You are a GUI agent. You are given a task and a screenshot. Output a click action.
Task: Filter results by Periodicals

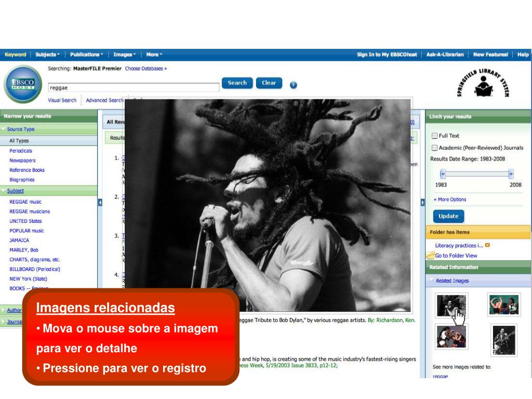click(x=21, y=151)
